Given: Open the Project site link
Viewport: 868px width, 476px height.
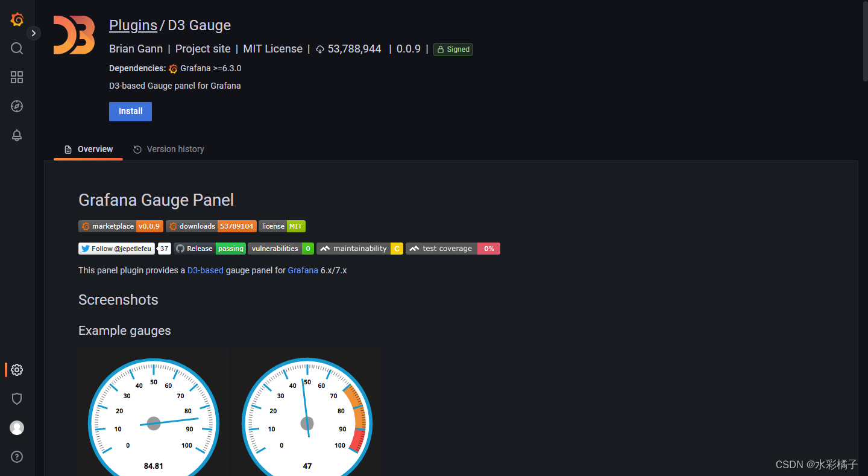Looking at the screenshot, I should pyautogui.click(x=203, y=49).
